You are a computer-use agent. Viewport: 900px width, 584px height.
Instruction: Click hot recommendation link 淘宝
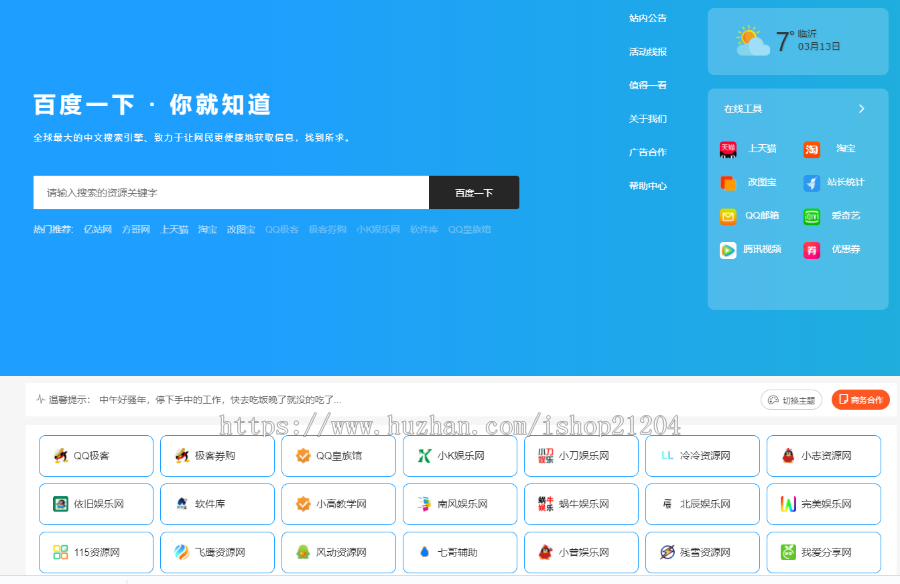(208, 230)
